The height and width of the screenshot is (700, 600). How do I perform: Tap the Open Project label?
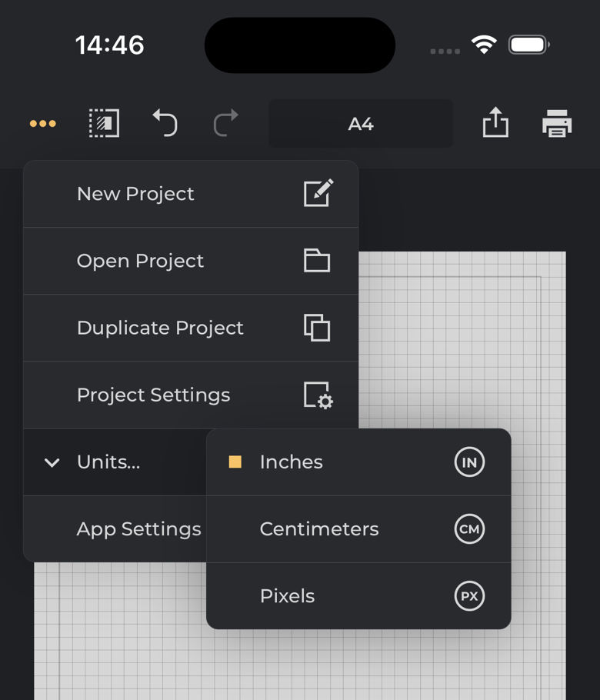coord(140,261)
